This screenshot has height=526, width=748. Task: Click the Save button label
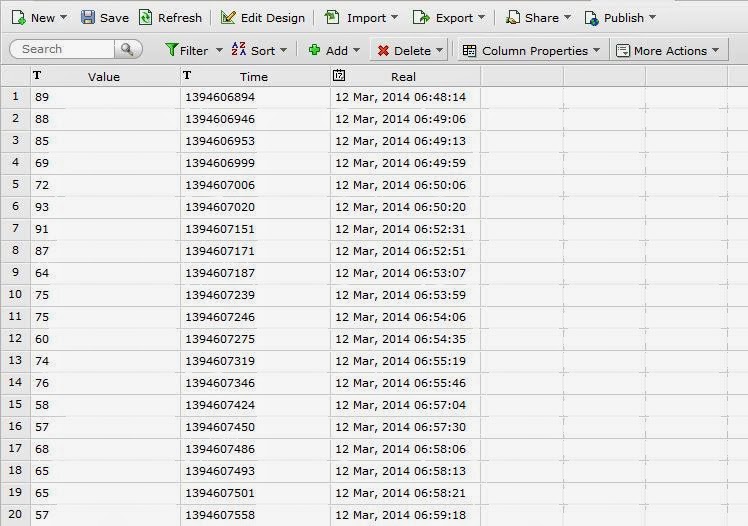click(114, 18)
